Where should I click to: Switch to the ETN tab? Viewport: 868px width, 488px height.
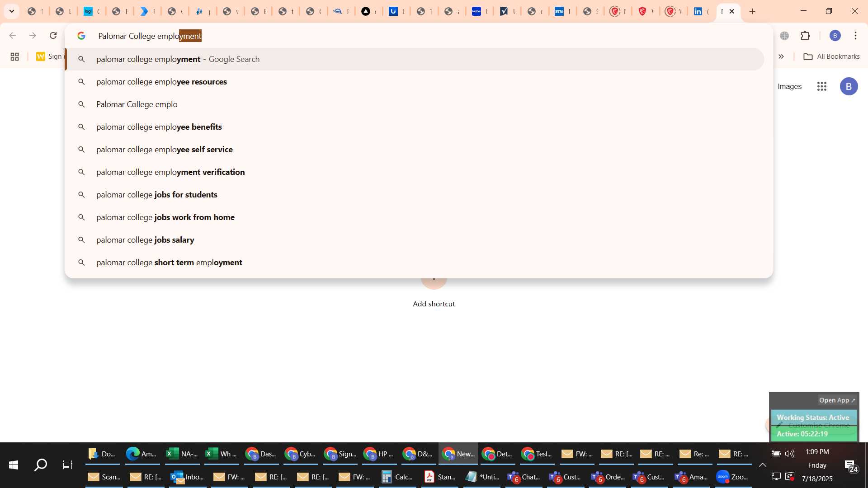click(562, 11)
